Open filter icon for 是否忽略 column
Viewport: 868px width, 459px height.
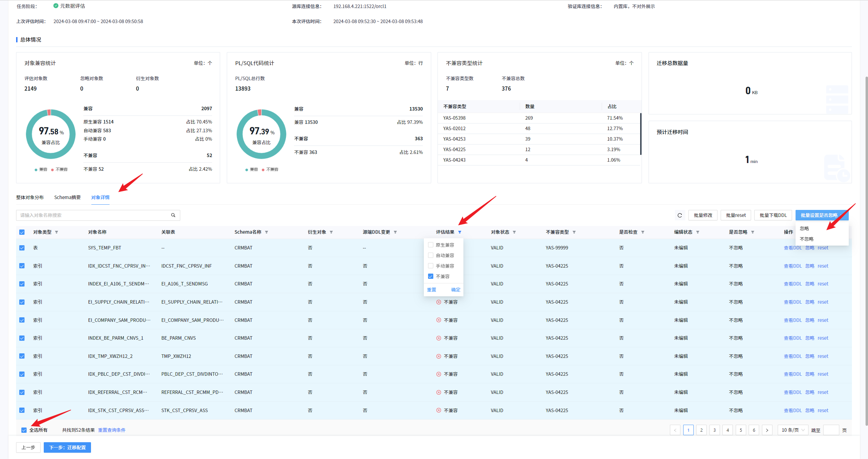[752, 232]
